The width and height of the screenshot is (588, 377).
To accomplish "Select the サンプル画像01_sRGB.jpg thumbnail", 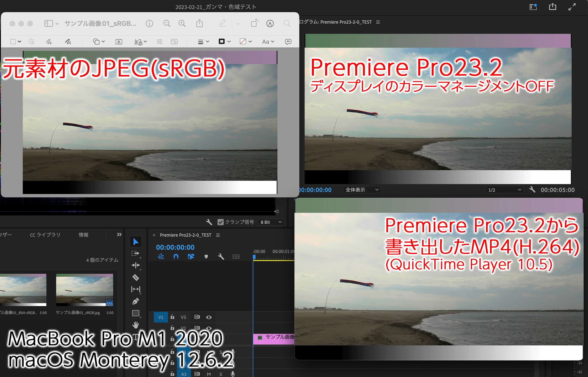I will [84, 290].
